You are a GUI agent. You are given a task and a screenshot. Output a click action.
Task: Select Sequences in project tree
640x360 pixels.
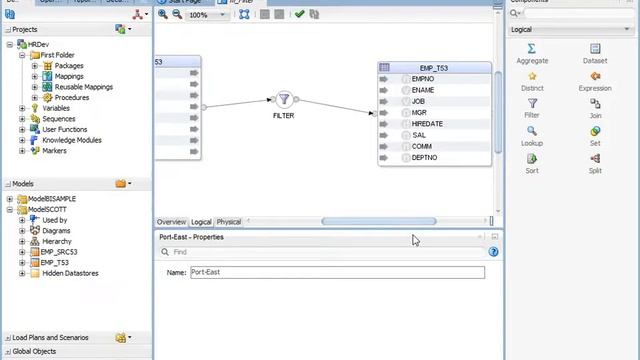point(59,119)
